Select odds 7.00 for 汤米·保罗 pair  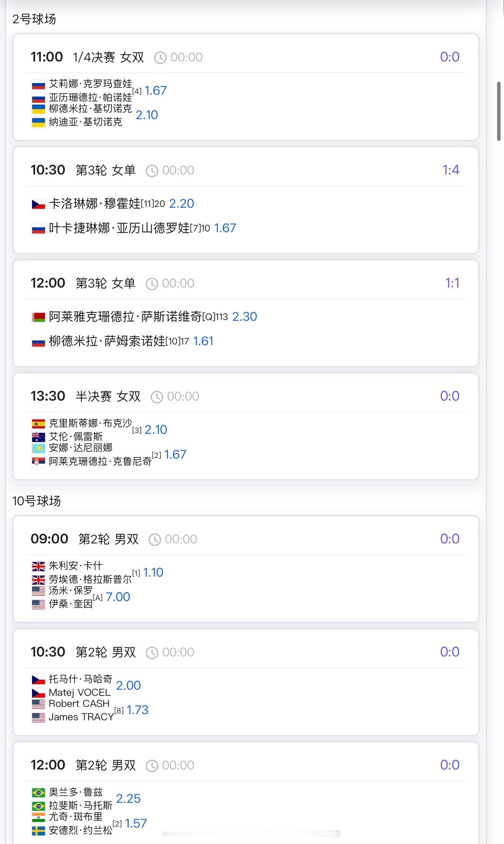pyautogui.click(x=118, y=597)
